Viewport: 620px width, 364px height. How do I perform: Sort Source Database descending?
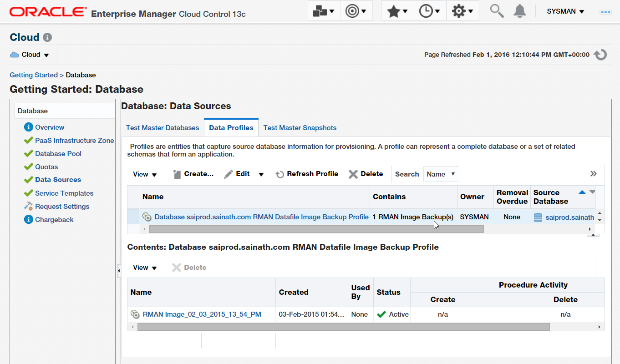592,192
